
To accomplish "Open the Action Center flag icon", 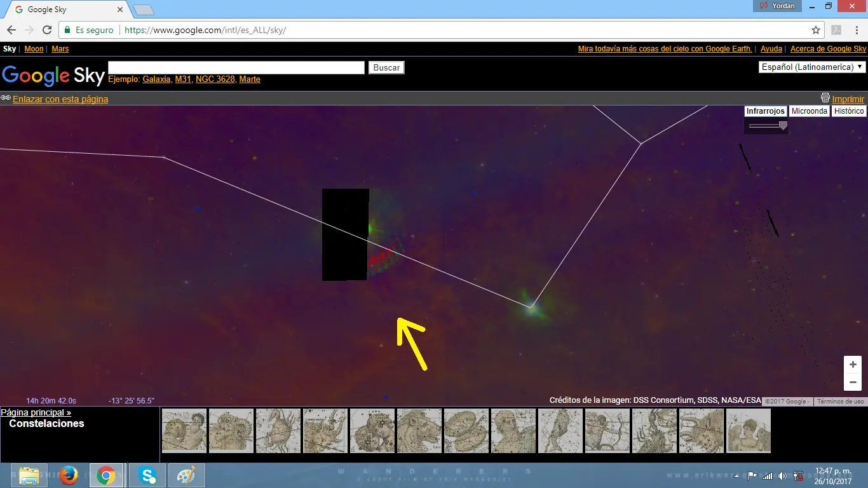I will click(752, 475).
